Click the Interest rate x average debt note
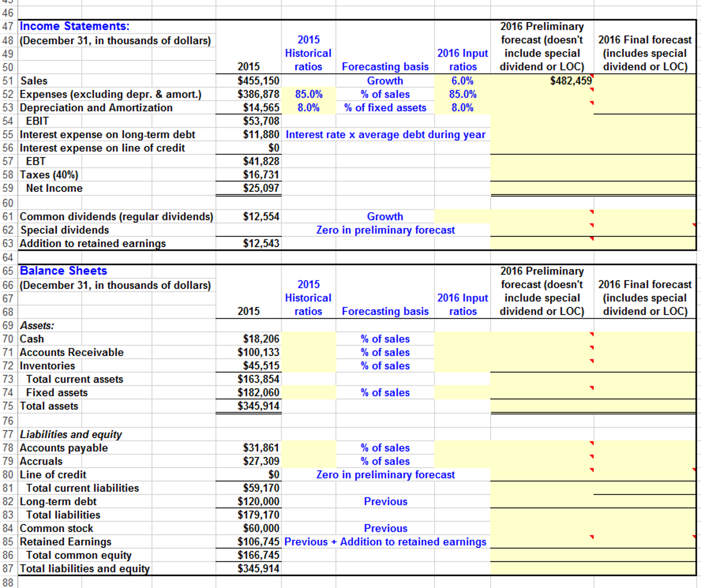 coord(385,135)
